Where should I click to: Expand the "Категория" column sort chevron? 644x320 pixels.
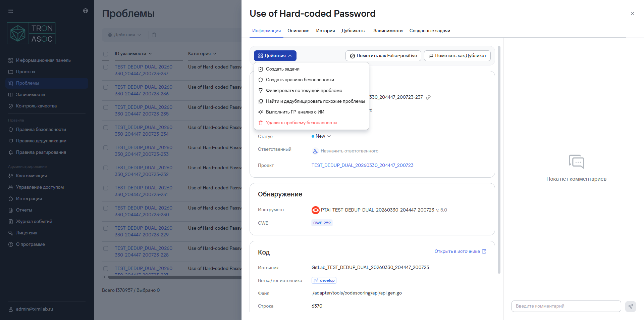pos(215,54)
